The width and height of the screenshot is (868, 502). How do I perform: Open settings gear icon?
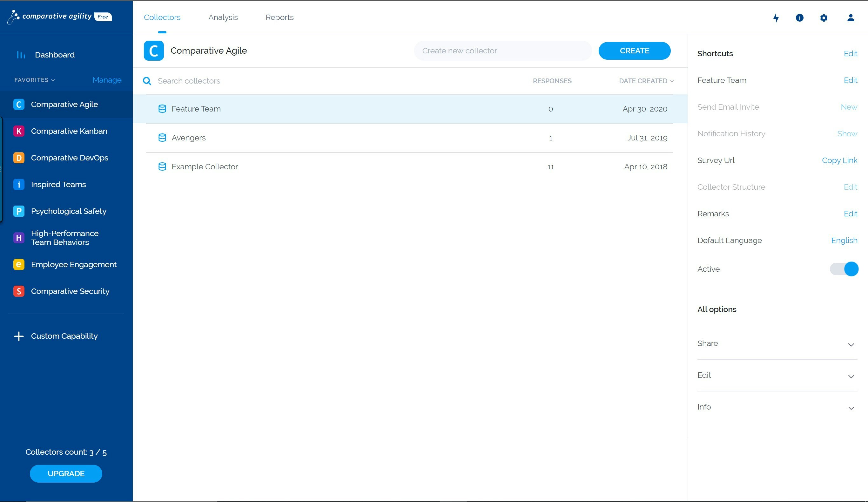[824, 17]
